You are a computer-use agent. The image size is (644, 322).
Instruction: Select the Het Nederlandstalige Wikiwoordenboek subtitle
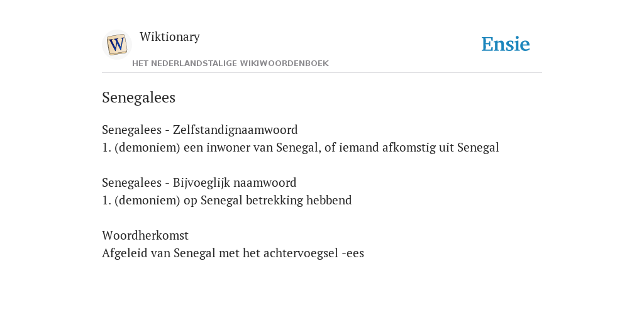230,64
